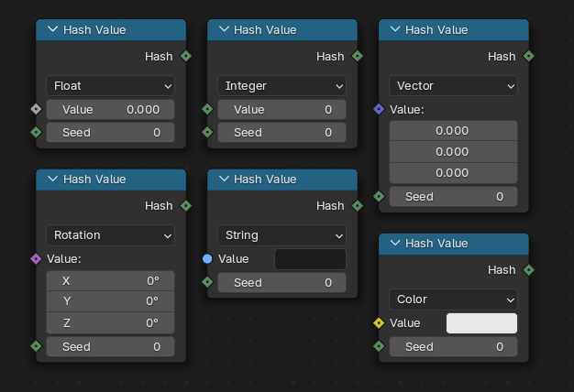
Task: Click Seed input socket on Float node
Action: coord(36,132)
